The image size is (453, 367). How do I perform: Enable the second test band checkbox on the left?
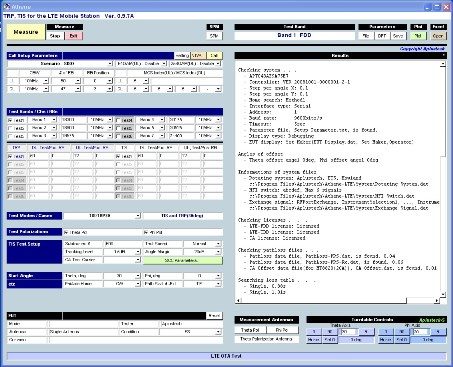point(10,128)
